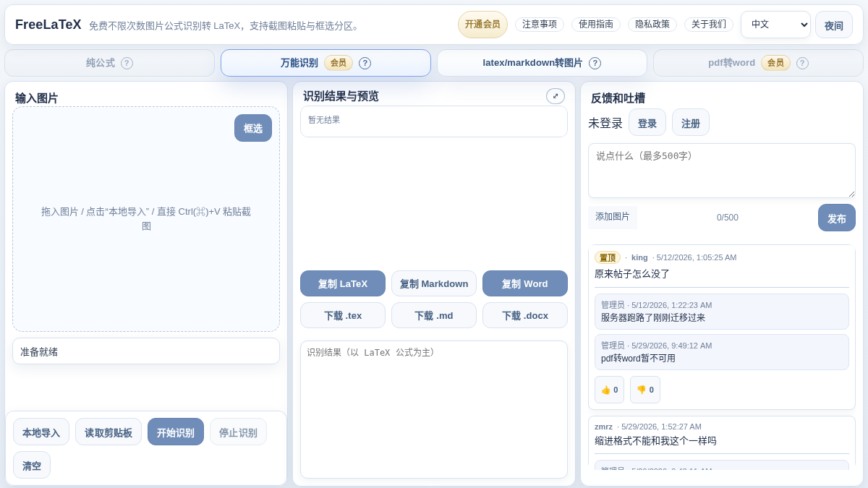The image size is (868, 488).
Task: Click the username zmrz
Action: (x=603, y=427)
